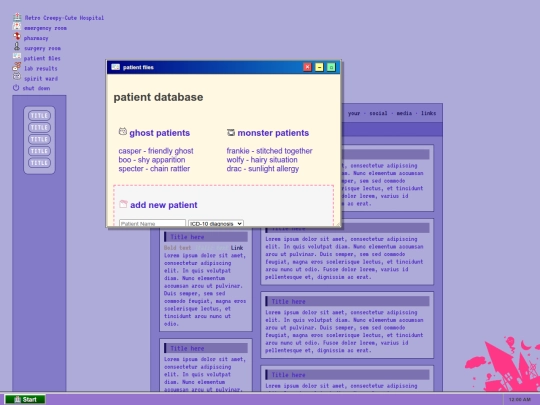Viewport: 540px width, 405px height.
Task: Click the 'monster patients' heading text
Action: coord(273,133)
